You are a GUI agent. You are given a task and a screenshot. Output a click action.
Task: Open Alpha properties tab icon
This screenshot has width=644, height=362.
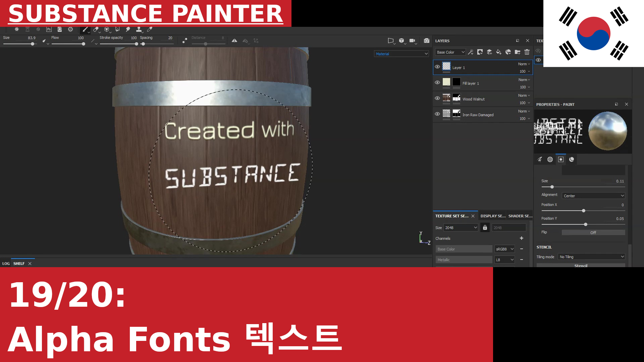pos(550,160)
